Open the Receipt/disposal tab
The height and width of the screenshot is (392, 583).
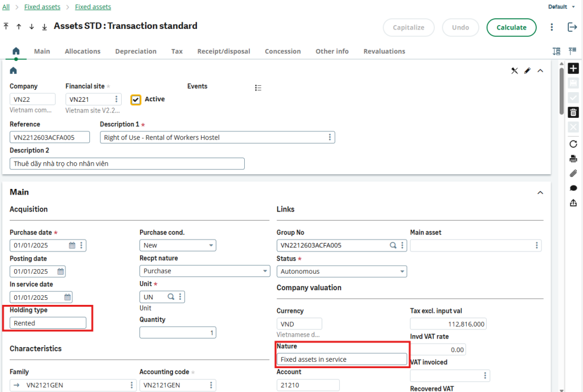pos(223,51)
